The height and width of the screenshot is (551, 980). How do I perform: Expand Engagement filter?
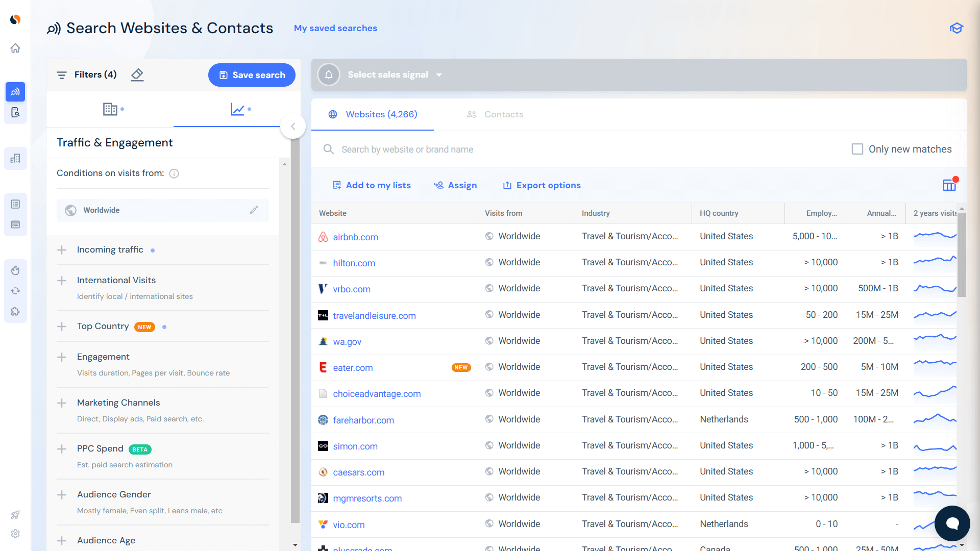[62, 357]
